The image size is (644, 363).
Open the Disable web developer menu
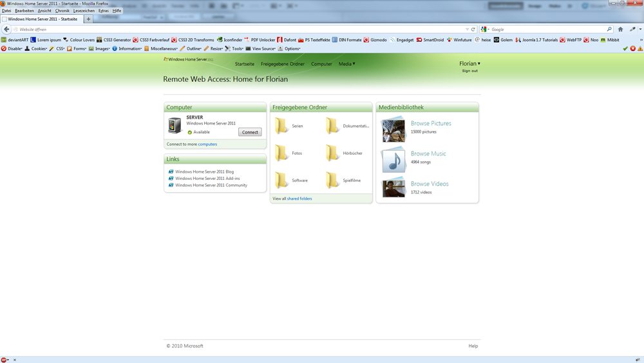12,48
